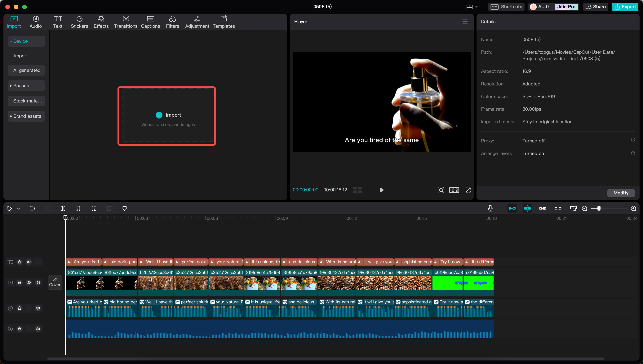Lock the bottom audio track
Image resolution: width=643 pixels, height=364 pixels.
[x=20, y=329]
